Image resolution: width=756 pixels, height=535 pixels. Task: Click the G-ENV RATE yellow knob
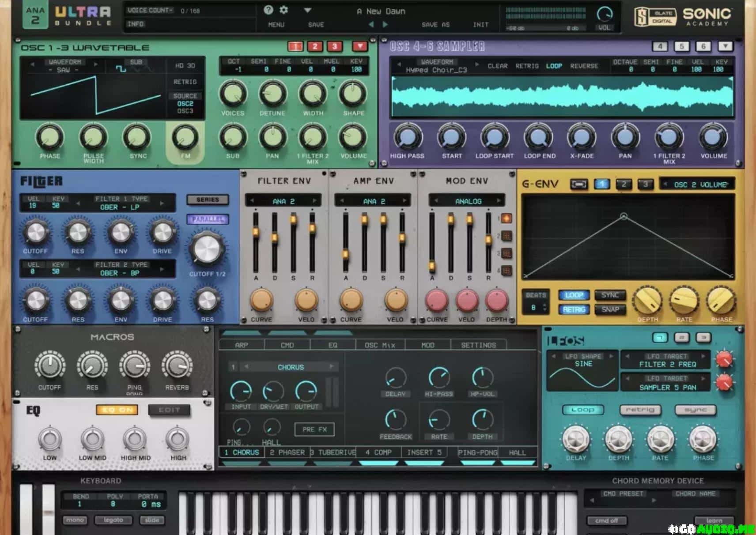684,300
